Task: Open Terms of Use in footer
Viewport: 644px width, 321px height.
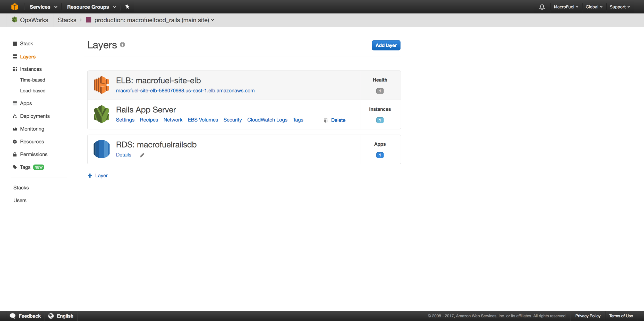Action: click(x=621, y=316)
